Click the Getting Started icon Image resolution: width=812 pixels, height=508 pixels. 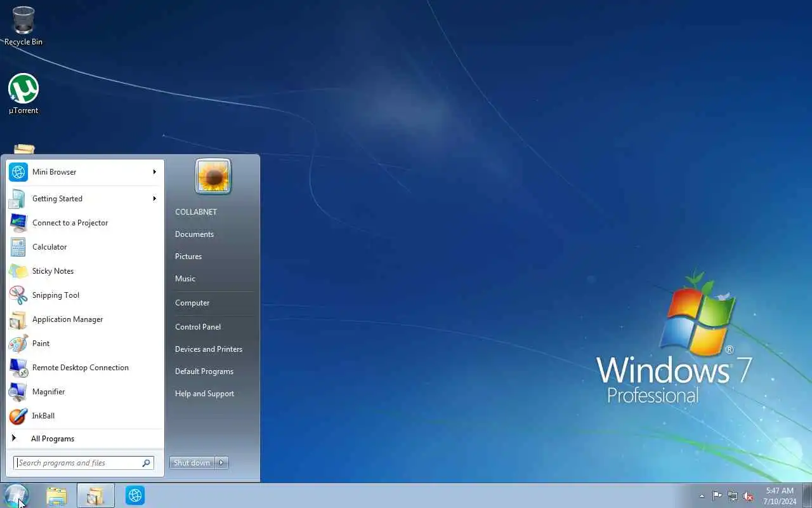[x=18, y=199]
